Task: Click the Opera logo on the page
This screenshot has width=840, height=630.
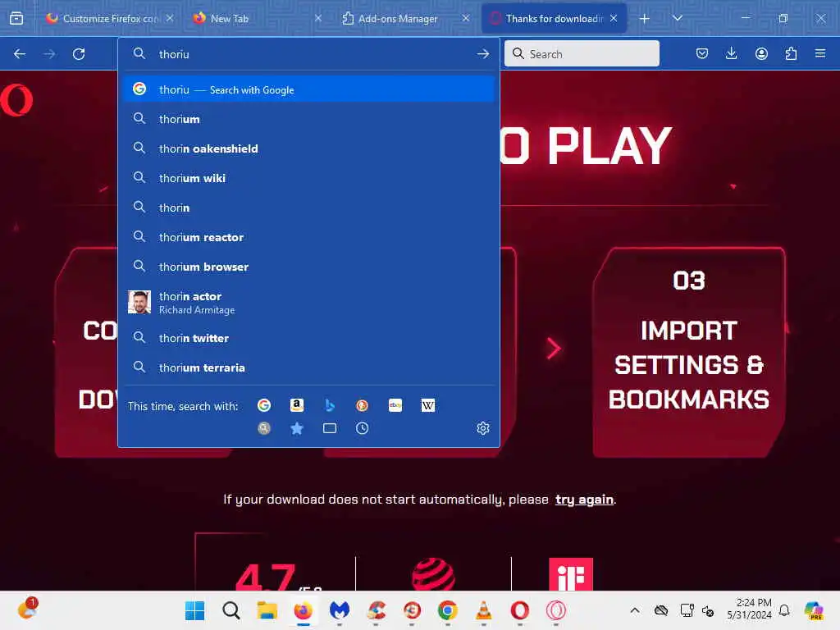Action: 16,100
